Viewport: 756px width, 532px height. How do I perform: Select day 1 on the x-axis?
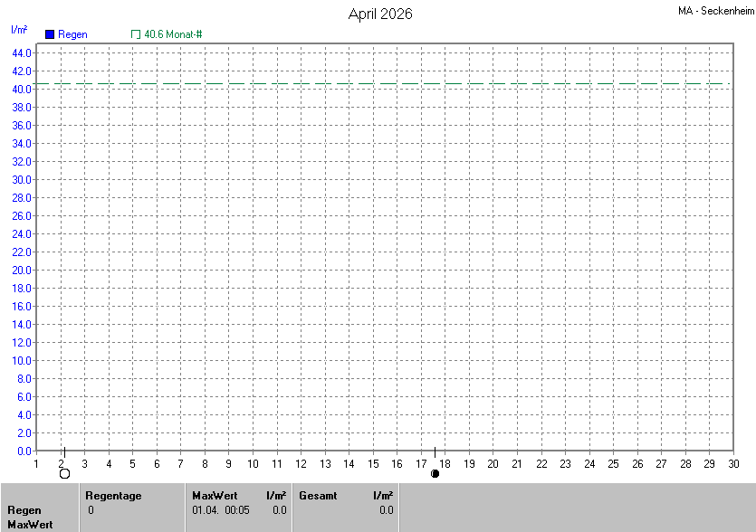pyautogui.click(x=36, y=464)
